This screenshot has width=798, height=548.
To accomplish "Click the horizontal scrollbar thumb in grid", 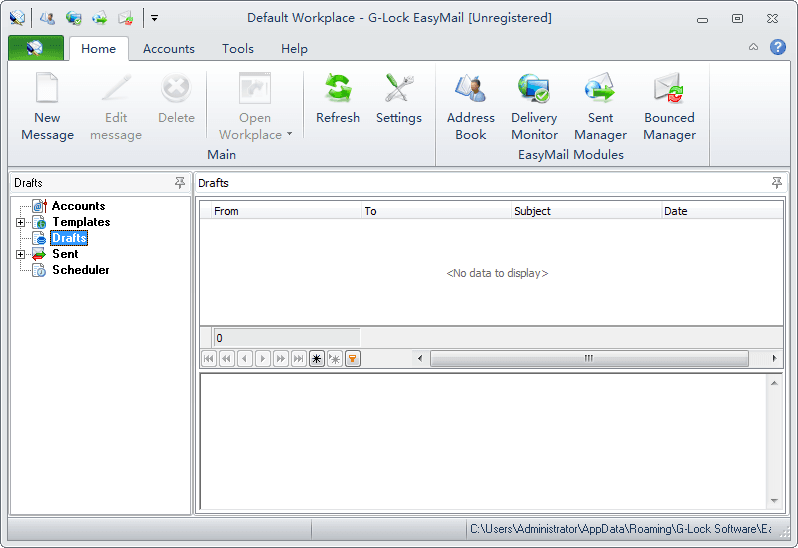I will tap(589, 358).
